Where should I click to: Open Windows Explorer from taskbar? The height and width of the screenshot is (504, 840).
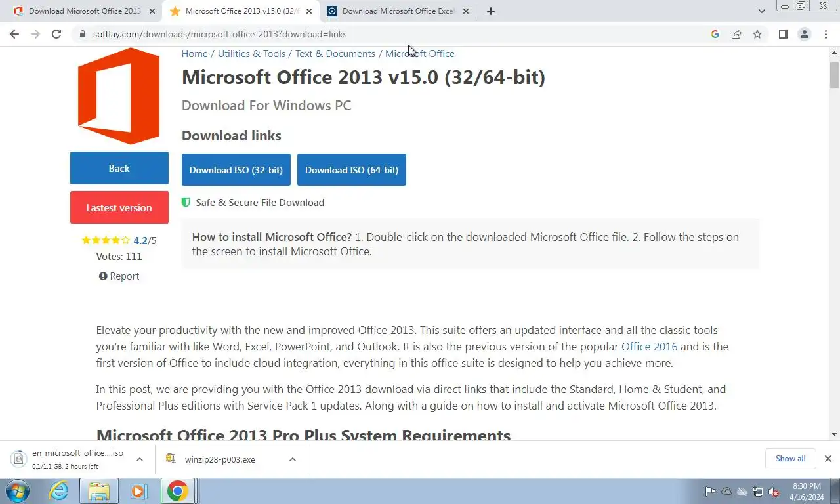point(99,491)
